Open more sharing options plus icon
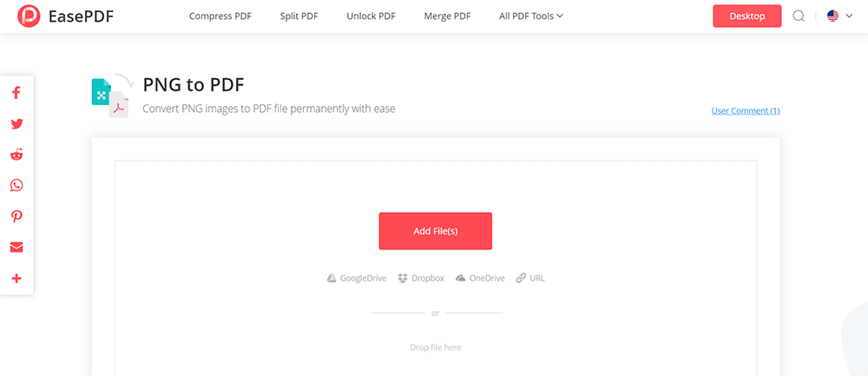 16,279
